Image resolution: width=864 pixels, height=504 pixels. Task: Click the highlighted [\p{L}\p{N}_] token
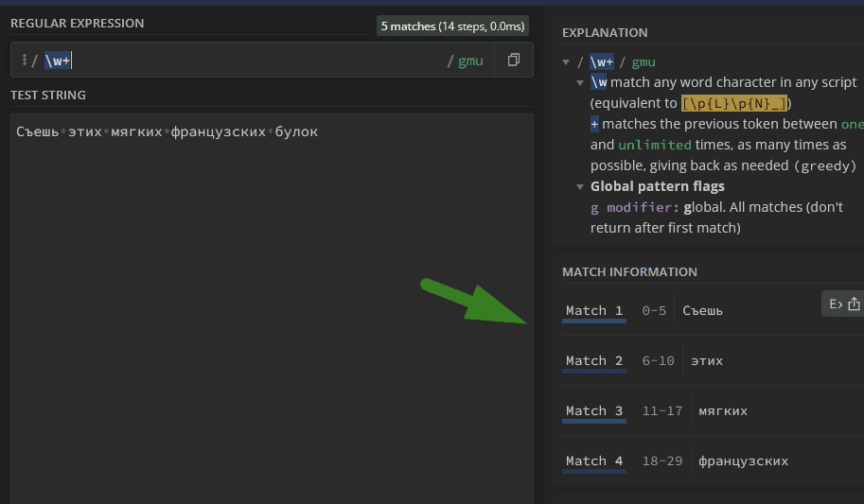click(x=735, y=104)
